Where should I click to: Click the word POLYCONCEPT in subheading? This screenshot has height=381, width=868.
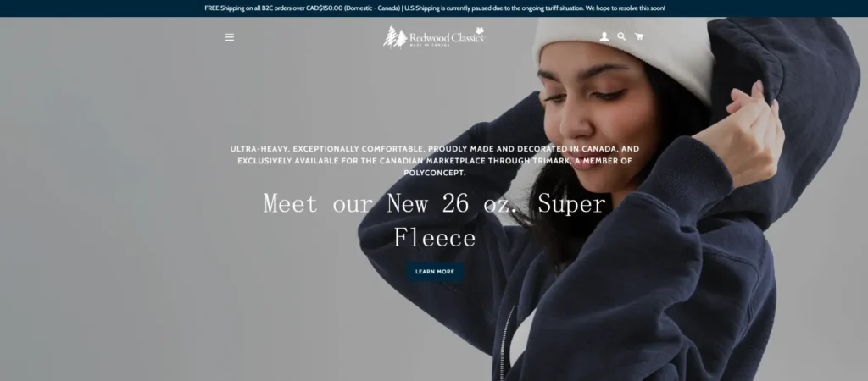pyautogui.click(x=435, y=173)
